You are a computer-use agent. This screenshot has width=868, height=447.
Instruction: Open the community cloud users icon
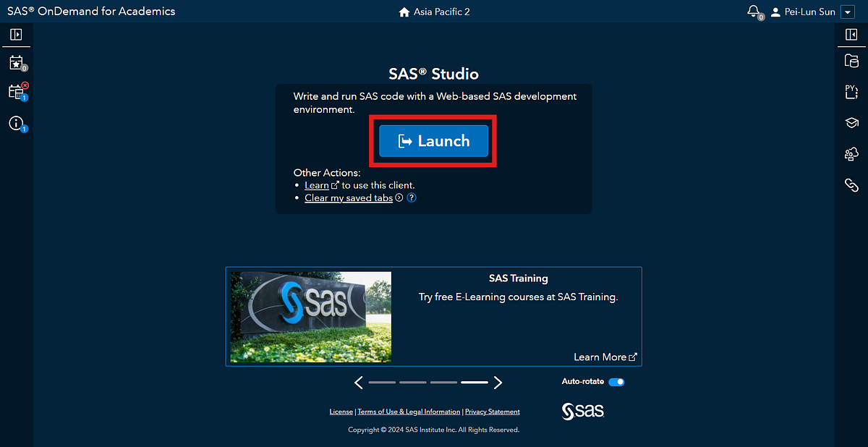(x=851, y=154)
